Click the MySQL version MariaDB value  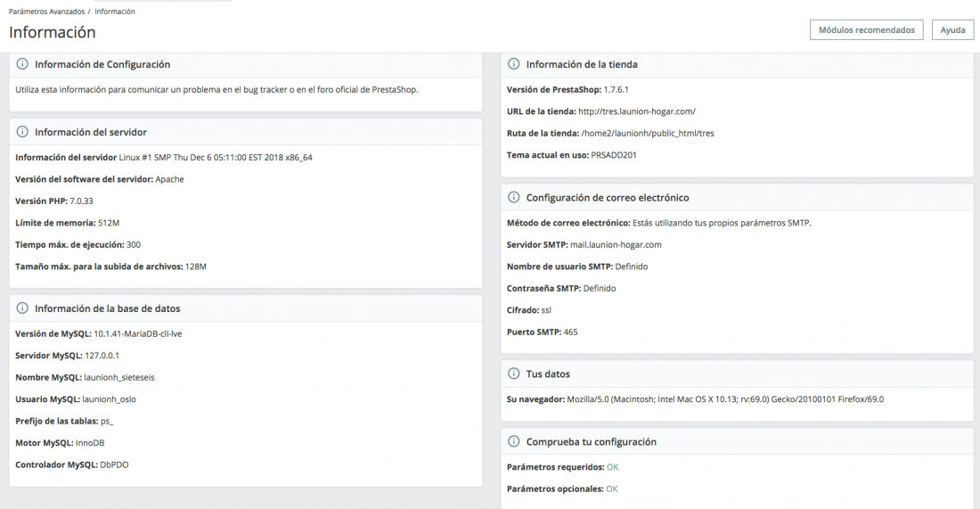coord(137,333)
